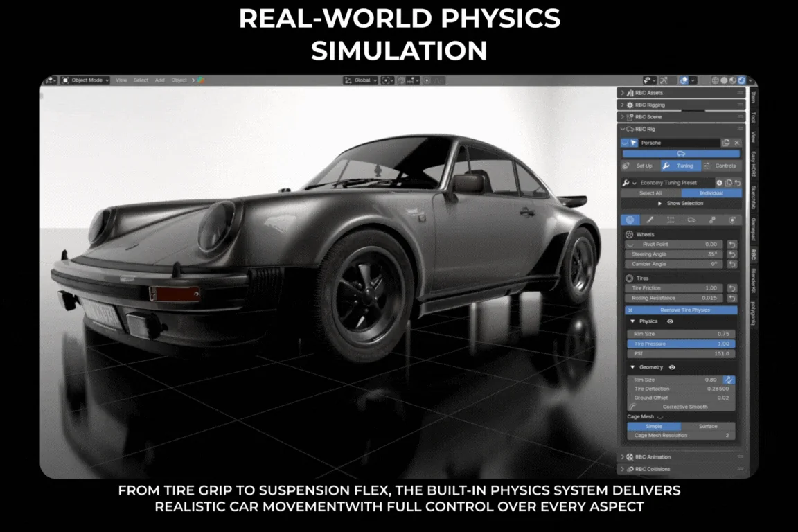Reset the Tire Friction value
The width and height of the screenshot is (798, 532).
pos(731,288)
